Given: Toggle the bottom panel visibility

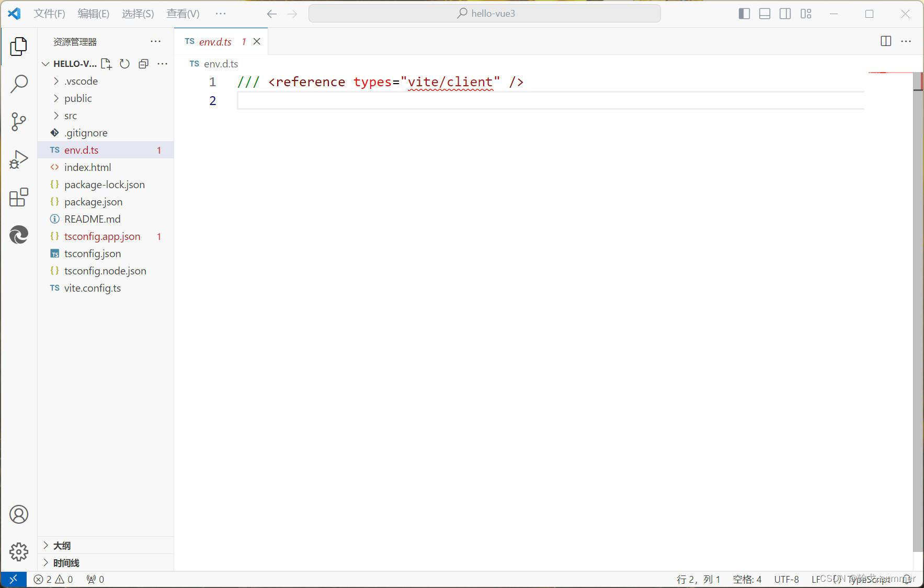Looking at the screenshot, I should (765, 14).
